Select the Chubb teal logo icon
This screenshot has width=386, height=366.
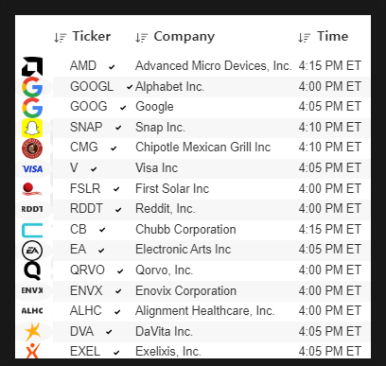pos(32,230)
